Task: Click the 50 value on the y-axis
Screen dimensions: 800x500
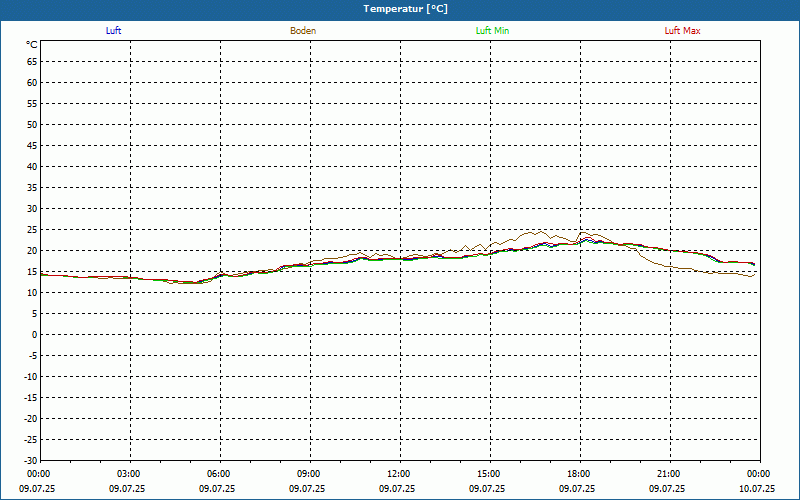Action: pos(32,124)
